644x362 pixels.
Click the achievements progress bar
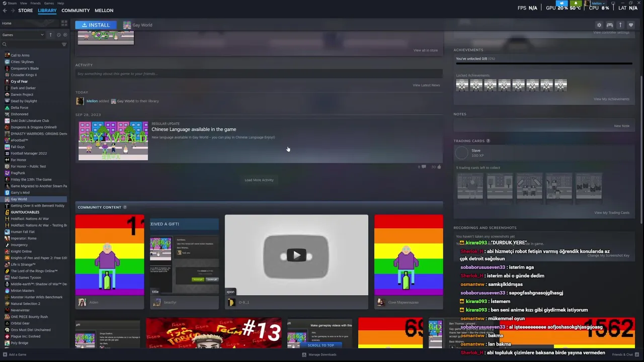click(544, 64)
